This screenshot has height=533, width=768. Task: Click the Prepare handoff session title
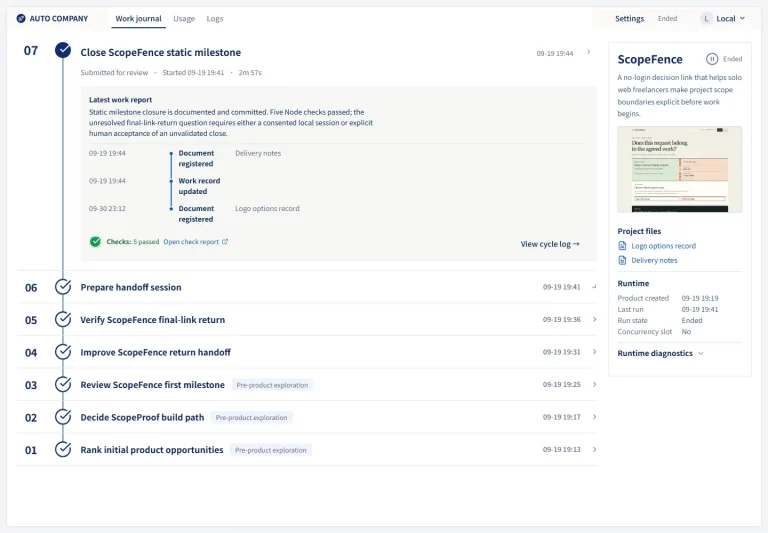[131, 287]
